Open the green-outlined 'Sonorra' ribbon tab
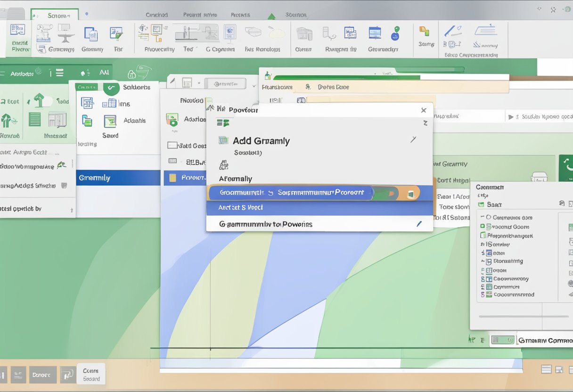573x392 pixels. click(x=55, y=16)
